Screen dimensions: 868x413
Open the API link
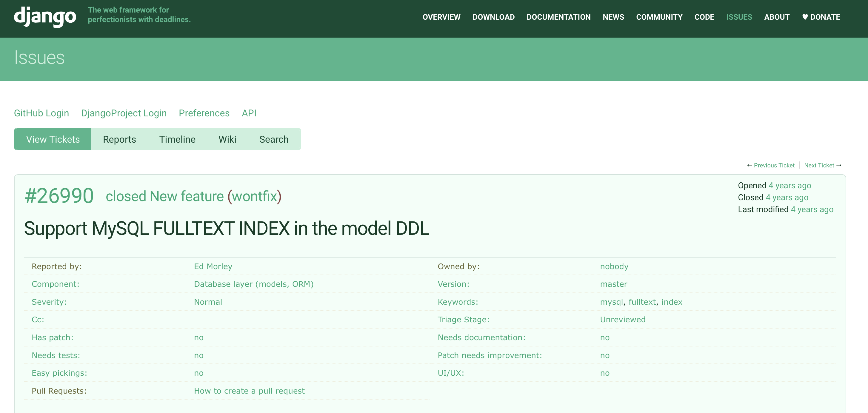tap(249, 113)
